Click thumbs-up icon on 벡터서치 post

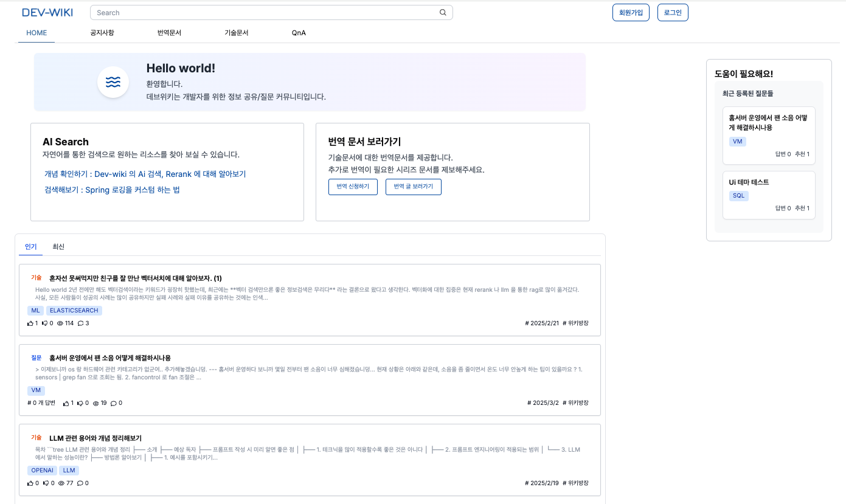[30, 323]
